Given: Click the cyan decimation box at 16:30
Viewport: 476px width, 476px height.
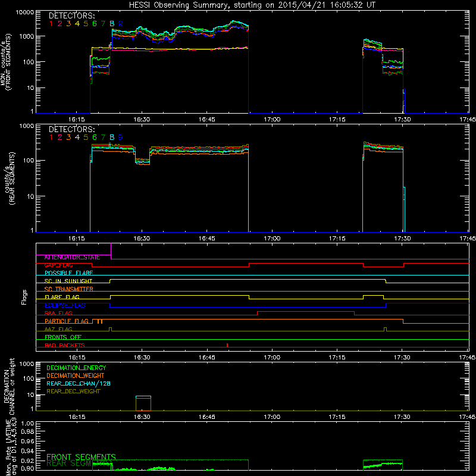Looking at the screenshot, I should tap(143, 397).
